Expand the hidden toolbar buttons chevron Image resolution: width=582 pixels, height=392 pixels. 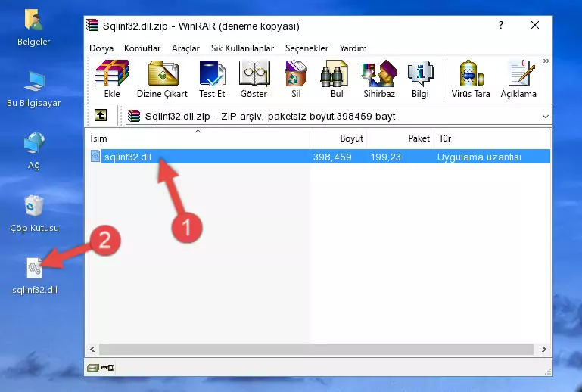pos(546,61)
